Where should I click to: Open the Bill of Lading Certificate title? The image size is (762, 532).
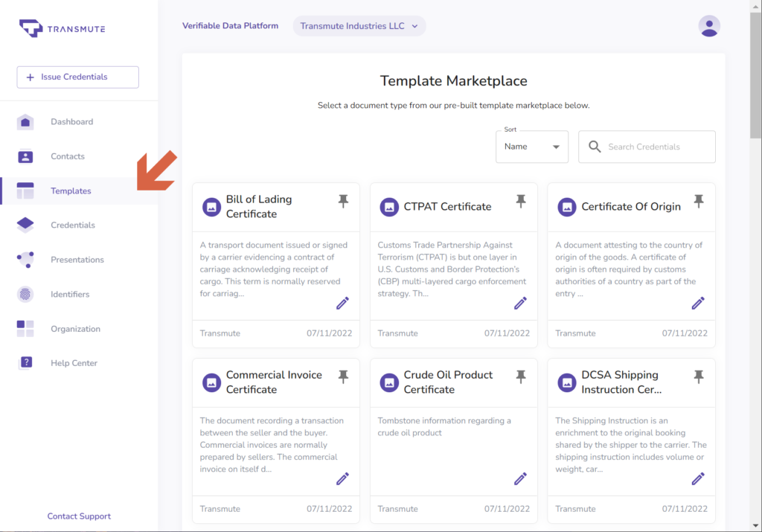259,207
